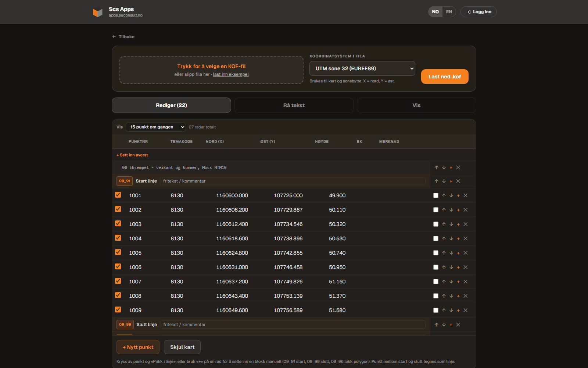The height and width of the screenshot is (368, 588).
Task: Move Slutt linje row up
Action: [437, 325]
